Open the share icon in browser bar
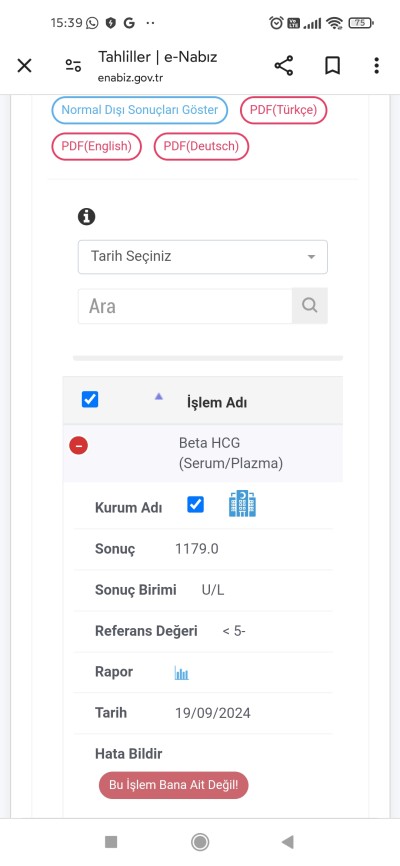 point(283,66)
